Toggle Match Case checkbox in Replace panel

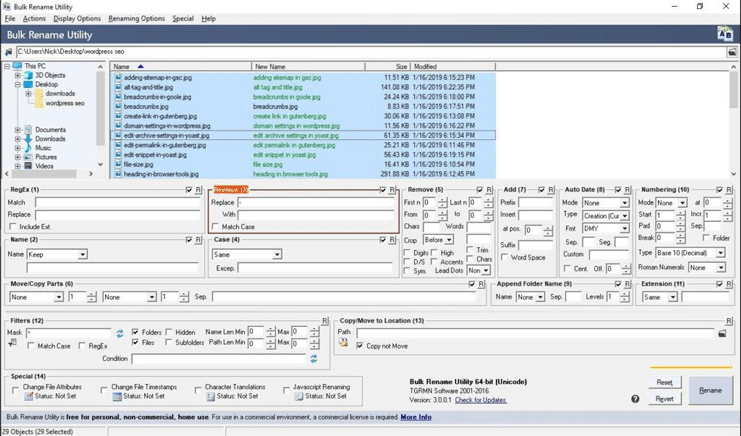(215, 227)
